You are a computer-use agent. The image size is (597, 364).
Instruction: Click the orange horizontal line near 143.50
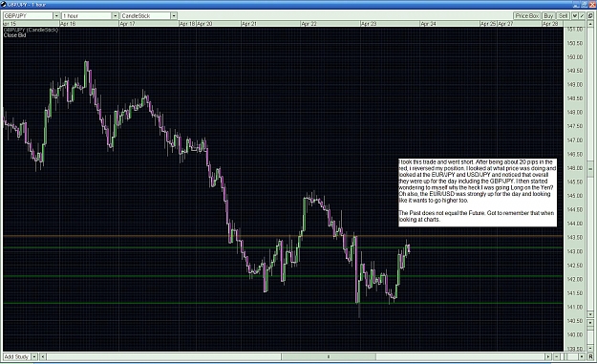click(x=283, y=236)
